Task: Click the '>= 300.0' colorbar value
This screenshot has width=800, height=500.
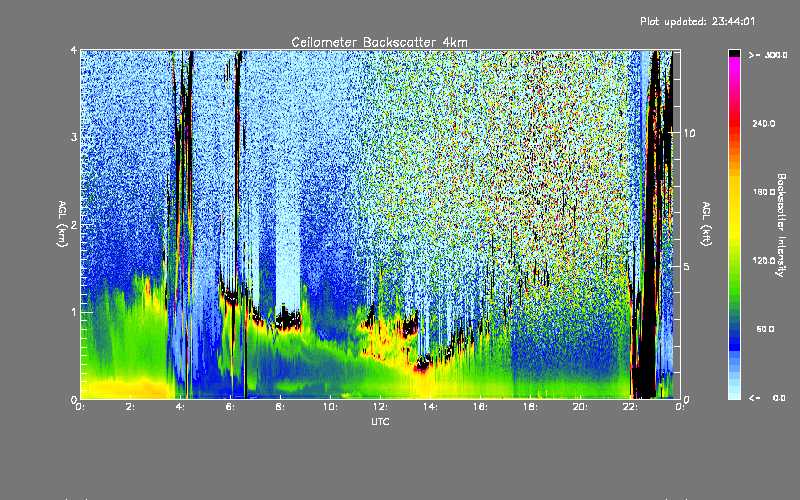Action: tap(768, 55)
